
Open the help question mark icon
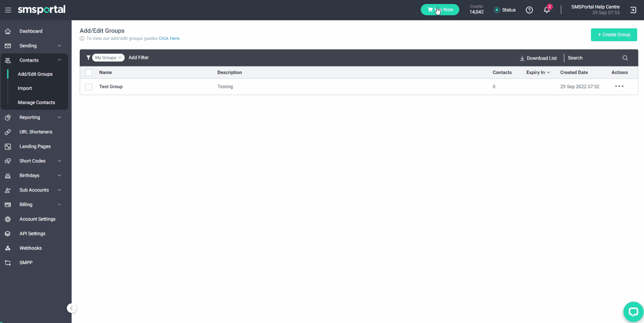(529, 10)
